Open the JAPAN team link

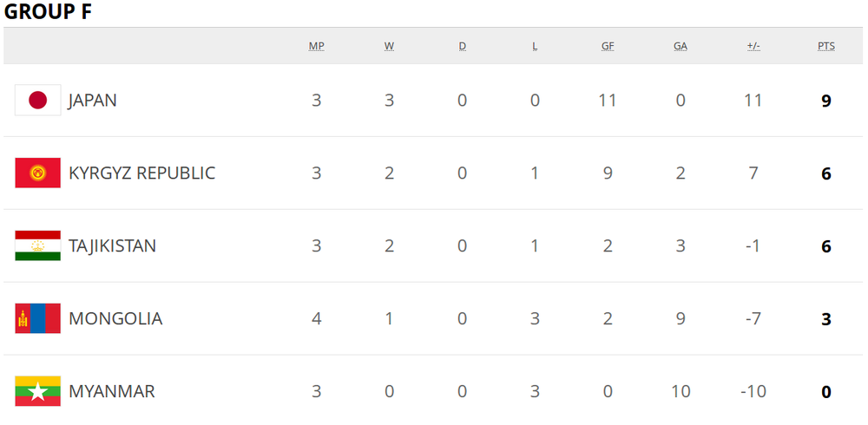point(93,101)
